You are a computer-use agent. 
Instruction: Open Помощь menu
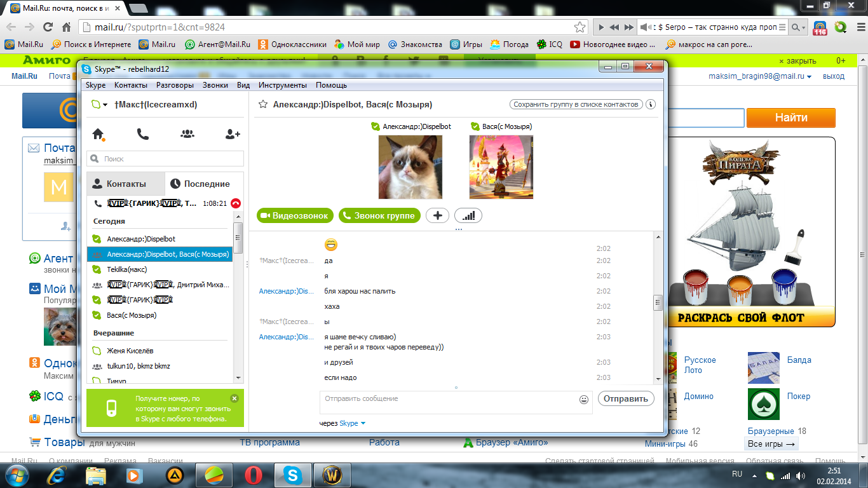point(332,85)
